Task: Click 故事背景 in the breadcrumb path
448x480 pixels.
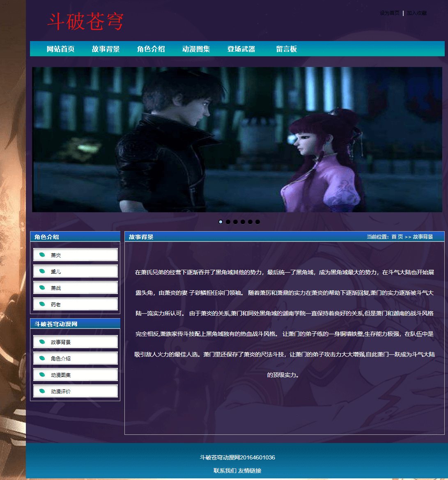Action: tap(423, 237)
